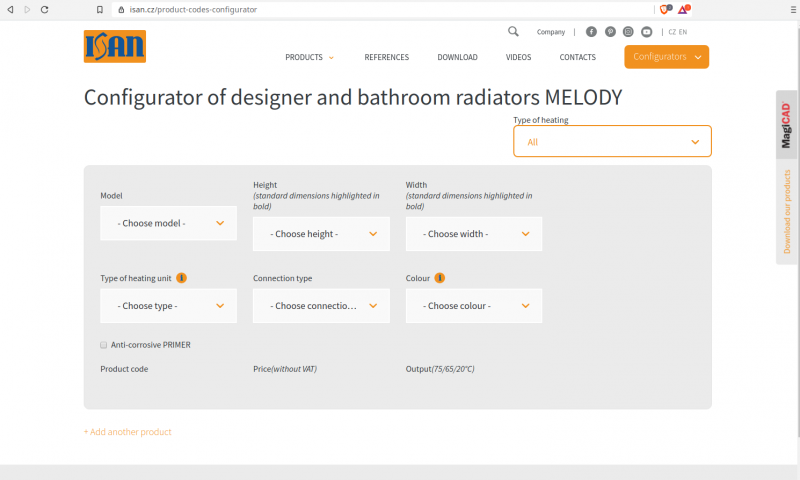Open ISAN Pinterest page icon
Viewport: 800px width, 480px height.
(610, 32)
